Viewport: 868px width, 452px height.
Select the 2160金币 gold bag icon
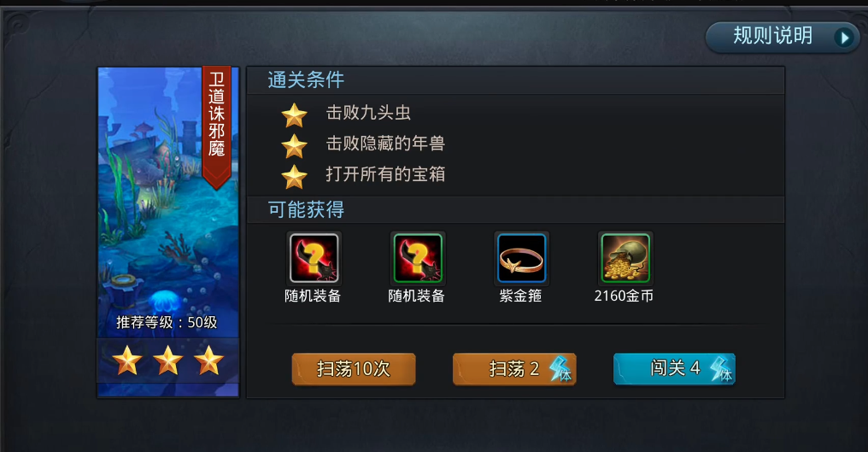(625, 258)
